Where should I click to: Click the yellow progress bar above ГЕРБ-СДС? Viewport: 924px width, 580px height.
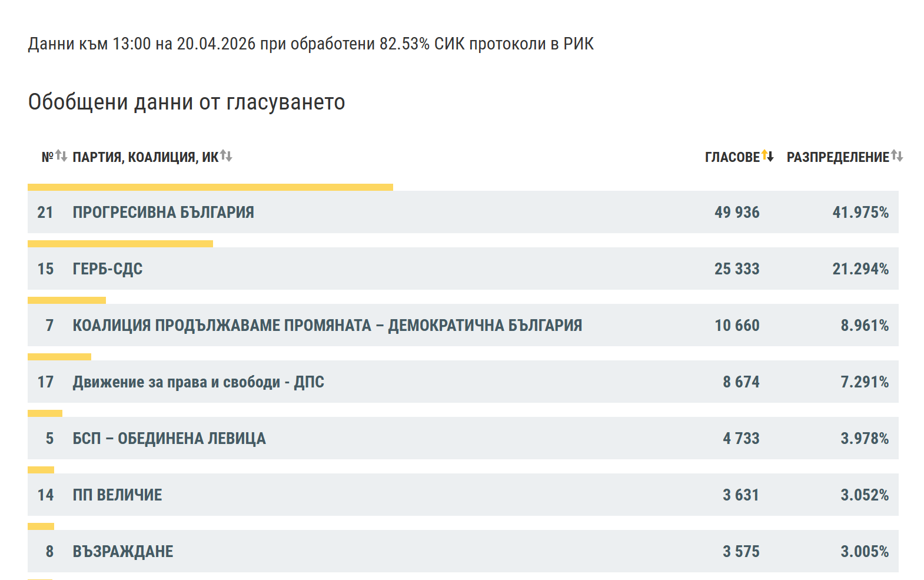pos(120,244)
